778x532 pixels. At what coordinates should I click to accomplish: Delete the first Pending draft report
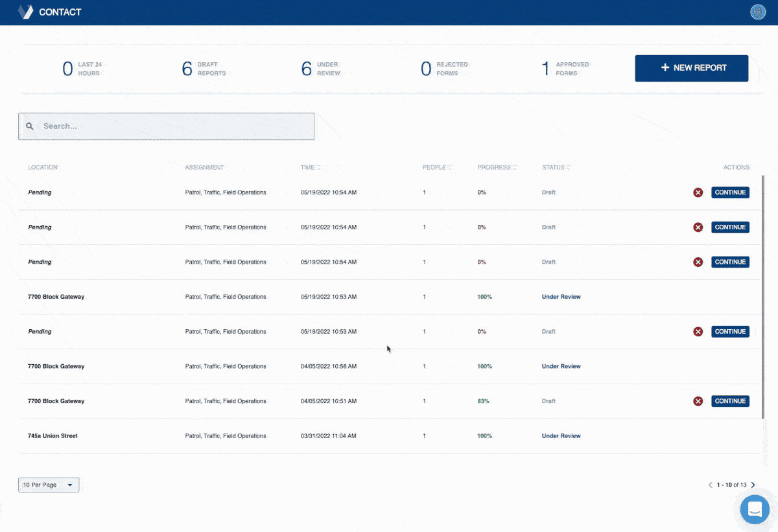coord(698,192)
